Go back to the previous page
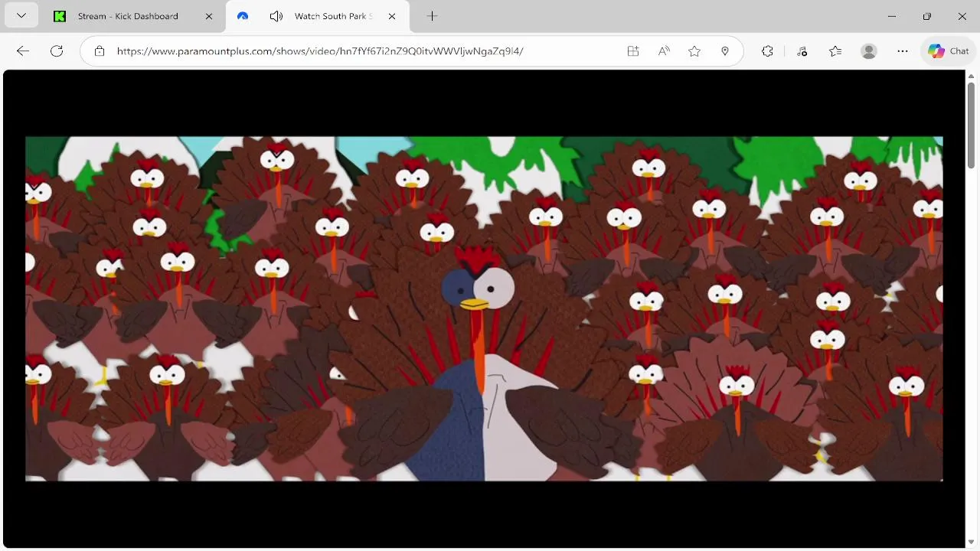The width and height of the screenshot is (980, 551). [x=23, y=51]
